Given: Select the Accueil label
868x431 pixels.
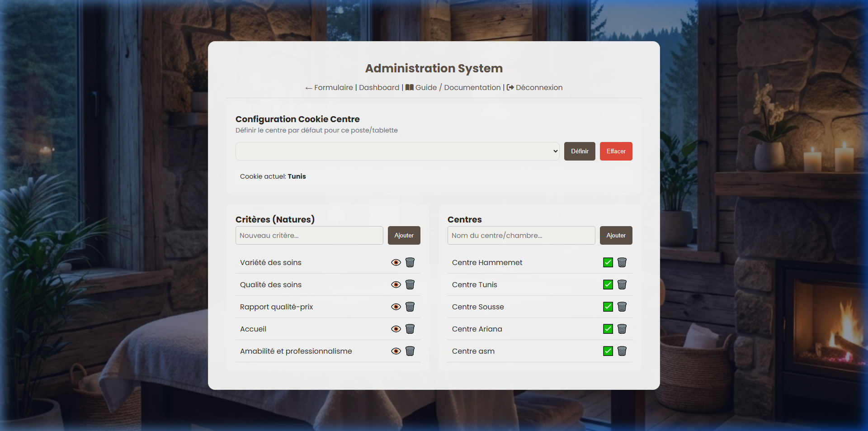Looking at the screenshot, I should 253,329.
